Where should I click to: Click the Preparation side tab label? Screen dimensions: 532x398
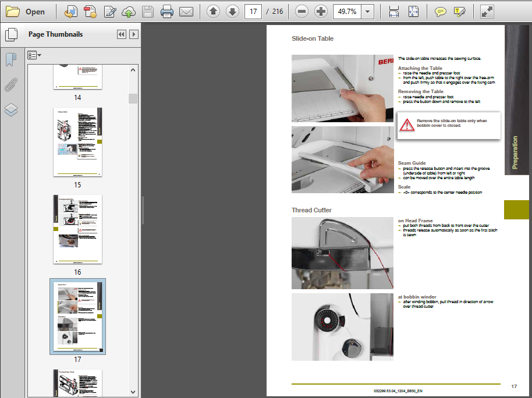pyautogui.click(x=515, y=152)
